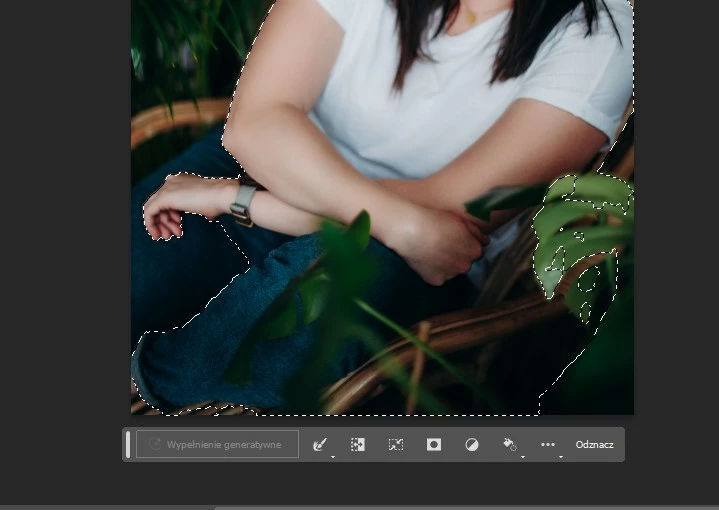This screenshot has width=719, height=510.
Task: Click the Transform Selection icon
Action: coord(396,444)
